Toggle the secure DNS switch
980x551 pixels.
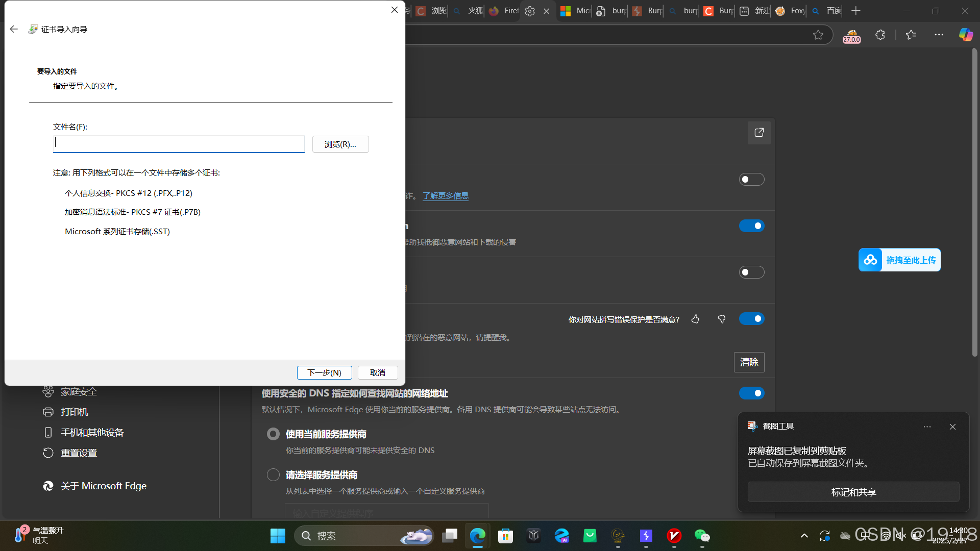(x=751, y=393)
